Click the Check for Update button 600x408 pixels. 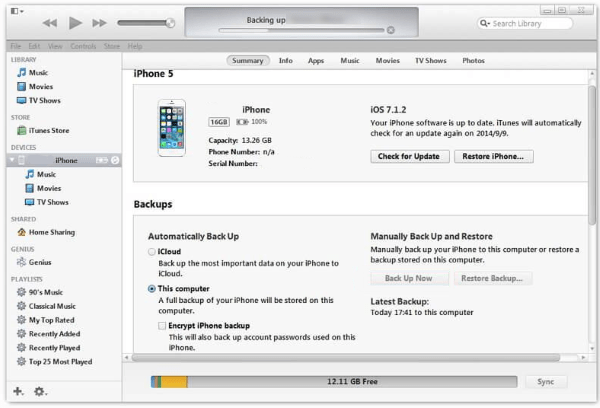click(x=410, y=157)
